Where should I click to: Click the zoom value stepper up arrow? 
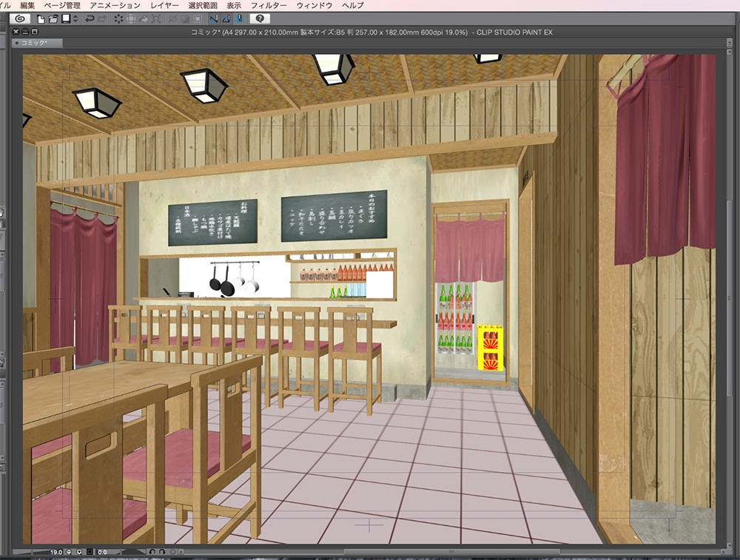tap(79, 552)
